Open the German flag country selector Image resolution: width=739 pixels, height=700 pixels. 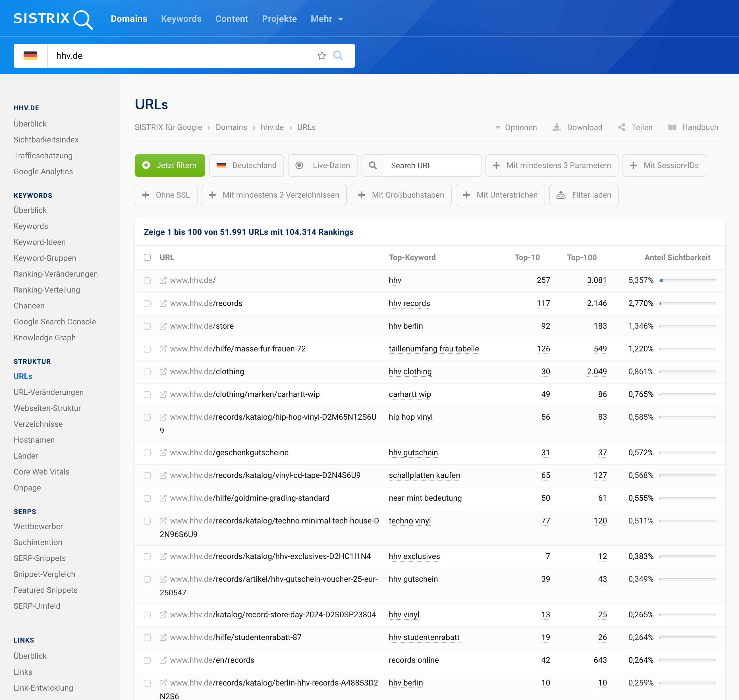click(31, 56)
